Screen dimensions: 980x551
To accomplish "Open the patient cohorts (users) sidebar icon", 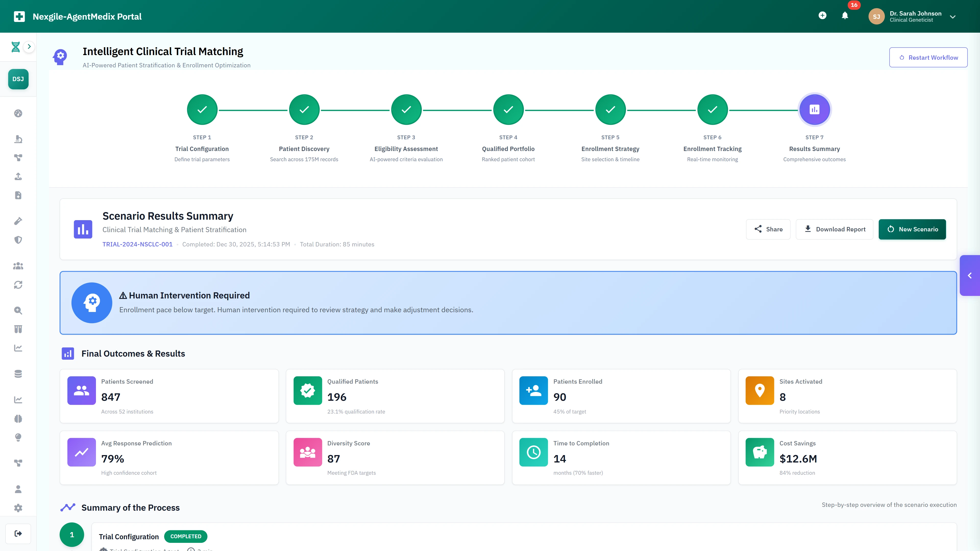I will click(18, 266).
